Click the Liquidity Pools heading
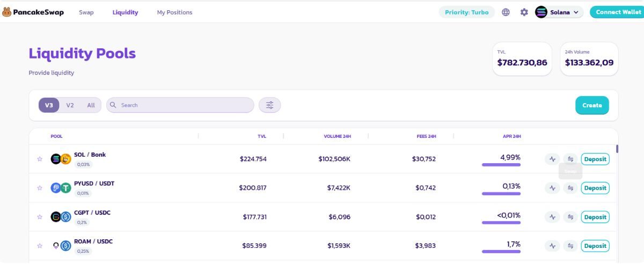Screen dimensions: 644x264 pos(82,54)
